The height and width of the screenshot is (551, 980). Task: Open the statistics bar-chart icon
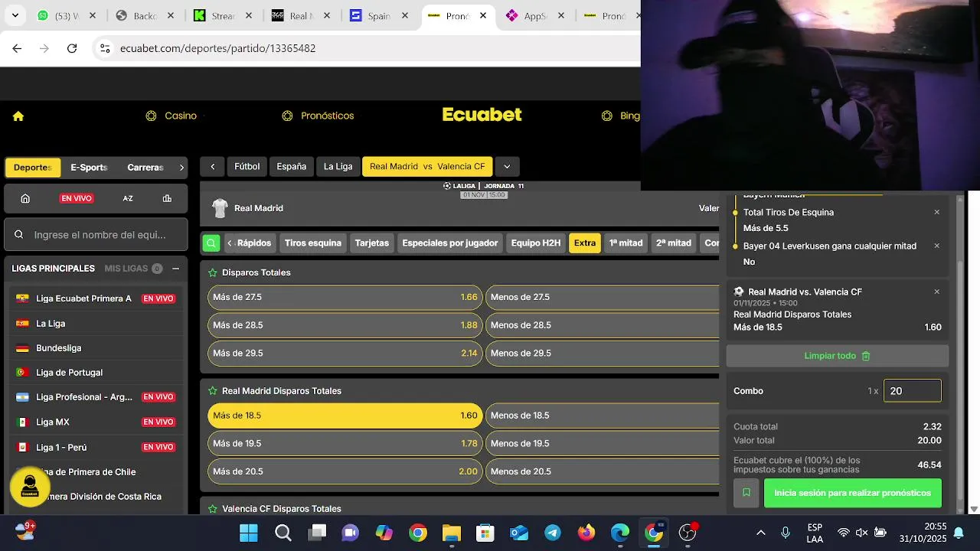pos(167,198)
